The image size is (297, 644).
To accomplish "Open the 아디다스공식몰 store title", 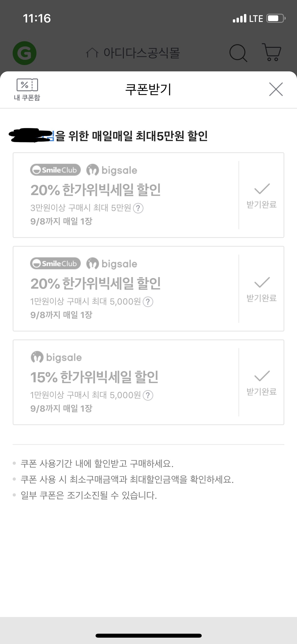I will (x=142, y=53).
